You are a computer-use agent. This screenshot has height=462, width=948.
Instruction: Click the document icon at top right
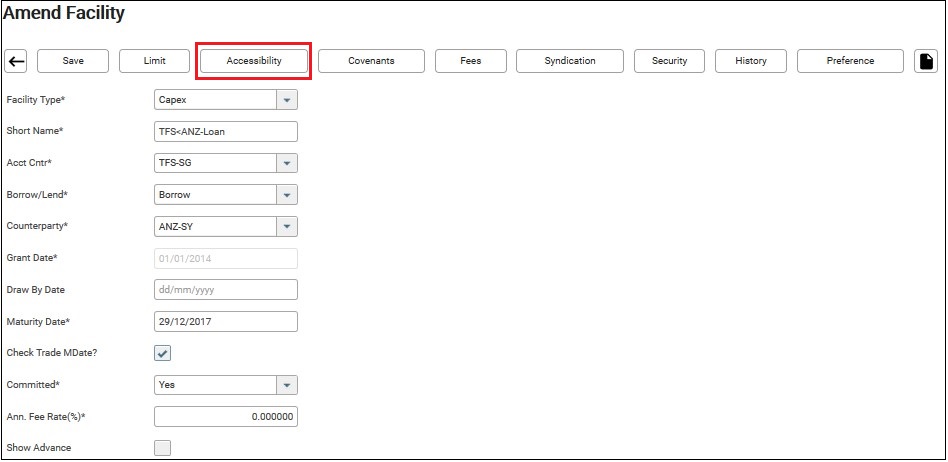point(926,61)
